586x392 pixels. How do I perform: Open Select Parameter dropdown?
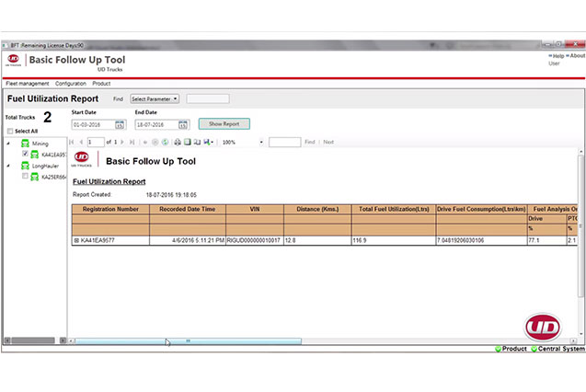155,99
